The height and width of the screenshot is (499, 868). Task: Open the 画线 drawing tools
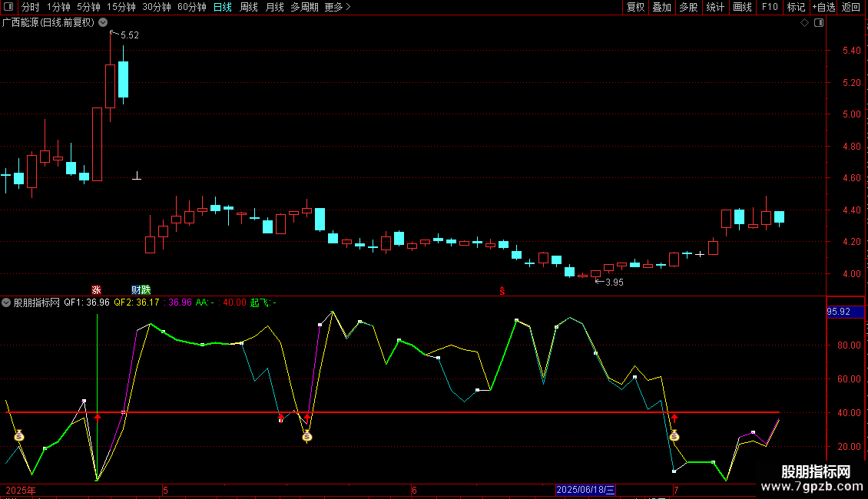(742, 7)
